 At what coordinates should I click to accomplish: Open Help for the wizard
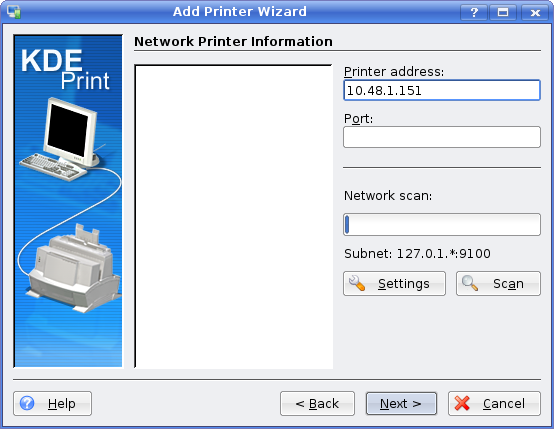point(52,403)
